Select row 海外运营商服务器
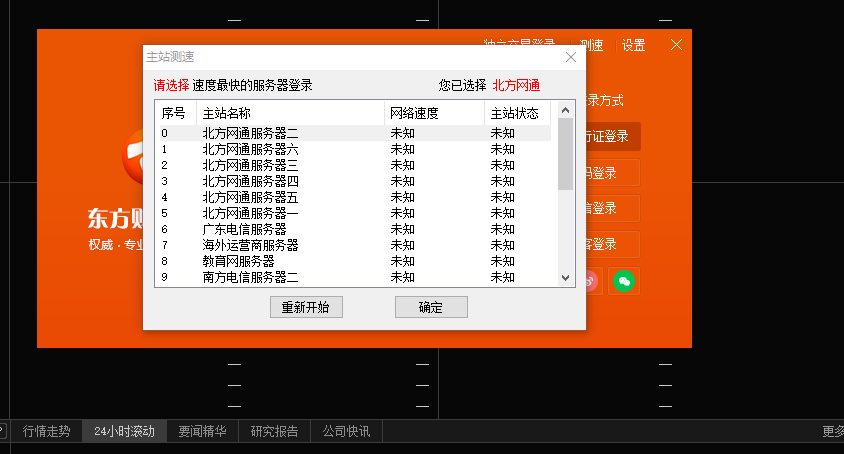This screenshot has height=454, width=844. (x=355, y=245)
